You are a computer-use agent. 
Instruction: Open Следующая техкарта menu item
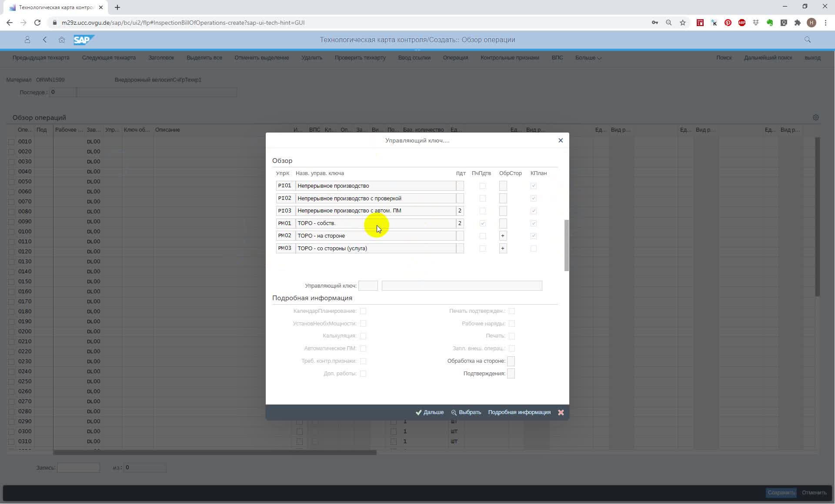109,58
